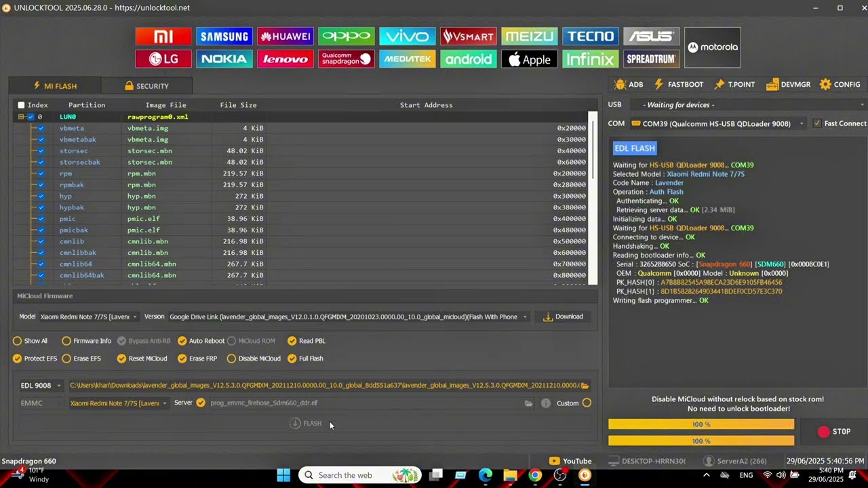Pick the Vsmart brand logo
This screenshot has width=868, height=488.
[x=469, y=37]
